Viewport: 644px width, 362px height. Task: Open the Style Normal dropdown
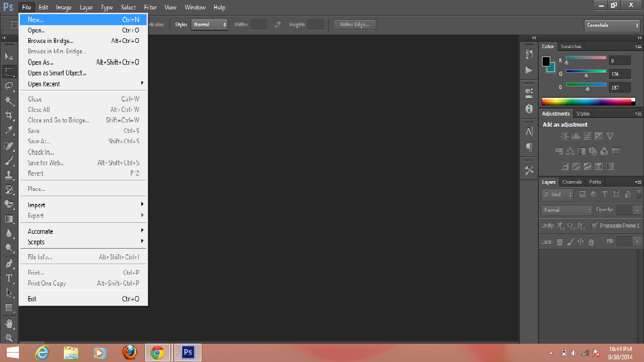tap(209, 24)
